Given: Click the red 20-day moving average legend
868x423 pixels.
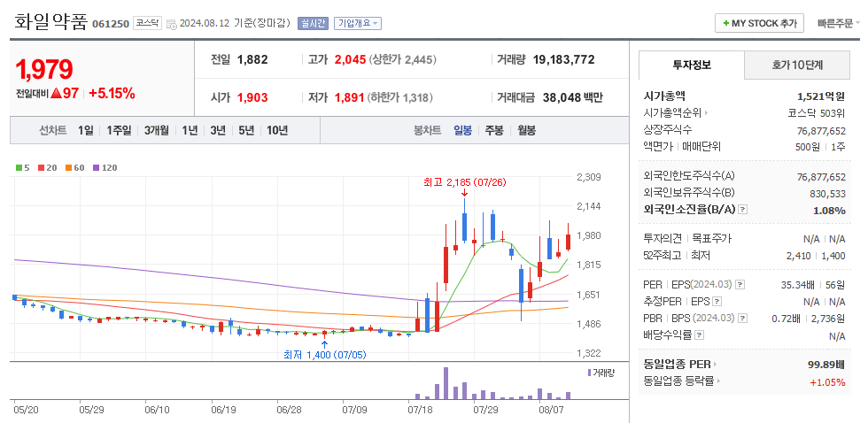Looking at the screenshot, I should 47,167.
